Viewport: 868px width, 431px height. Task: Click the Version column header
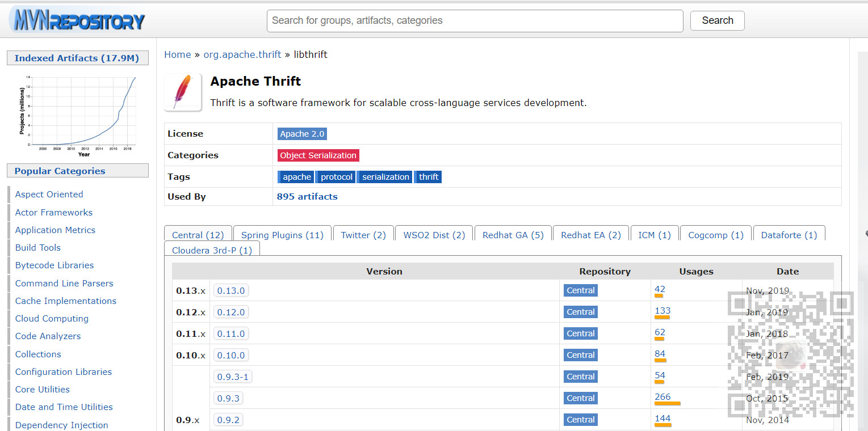pyautogui.click(x=384, y=272)
